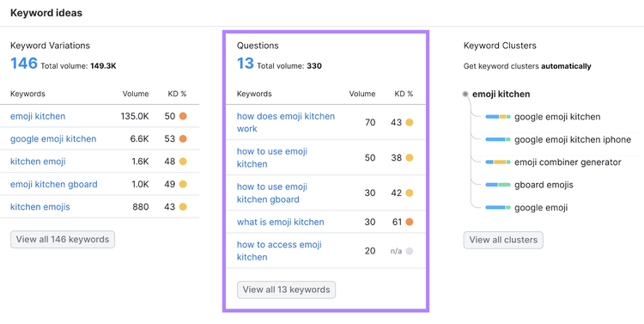Click Total volume 149.3K text
Viewport: 644px width, 324px height.
78,66
